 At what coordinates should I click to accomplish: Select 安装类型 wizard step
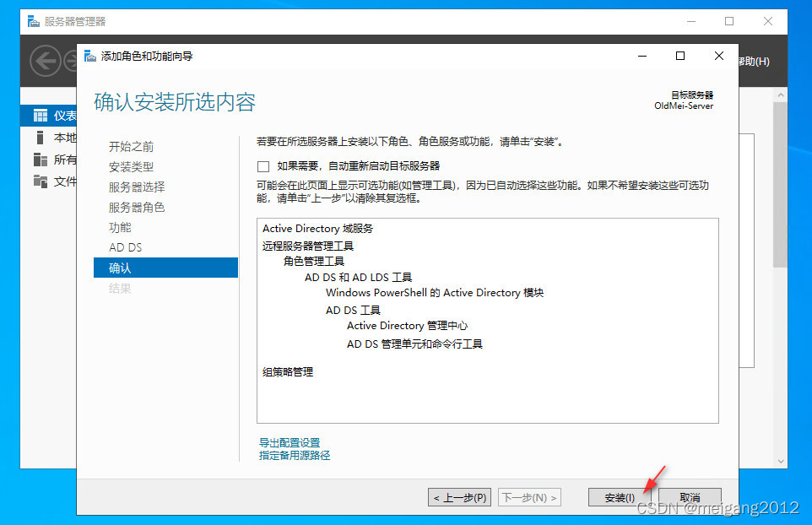131,167
